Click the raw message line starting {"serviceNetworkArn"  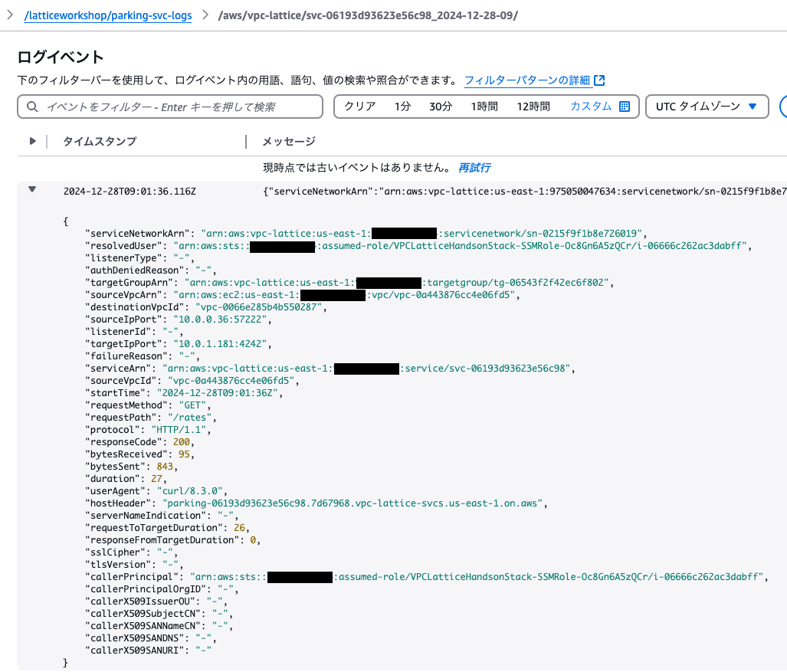[524, 192]
